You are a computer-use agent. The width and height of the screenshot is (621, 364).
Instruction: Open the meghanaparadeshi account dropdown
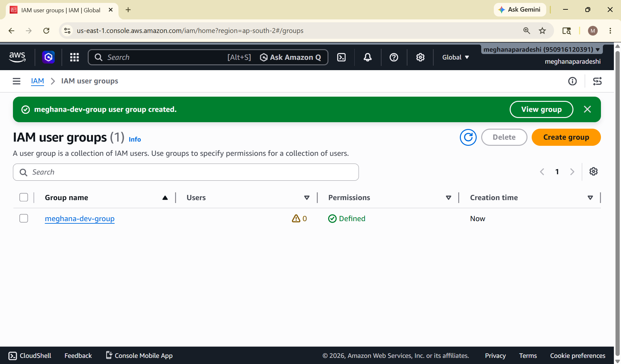(542, 49)
